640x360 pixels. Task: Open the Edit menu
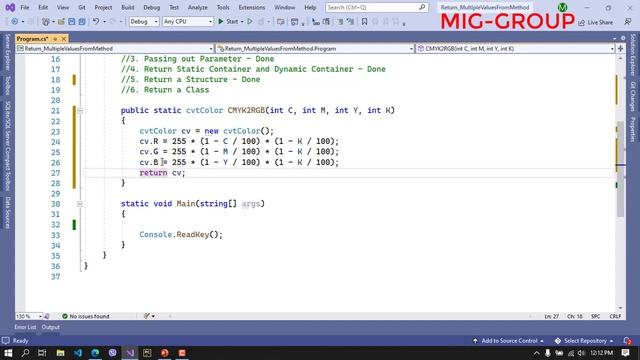tap(43, 7)
